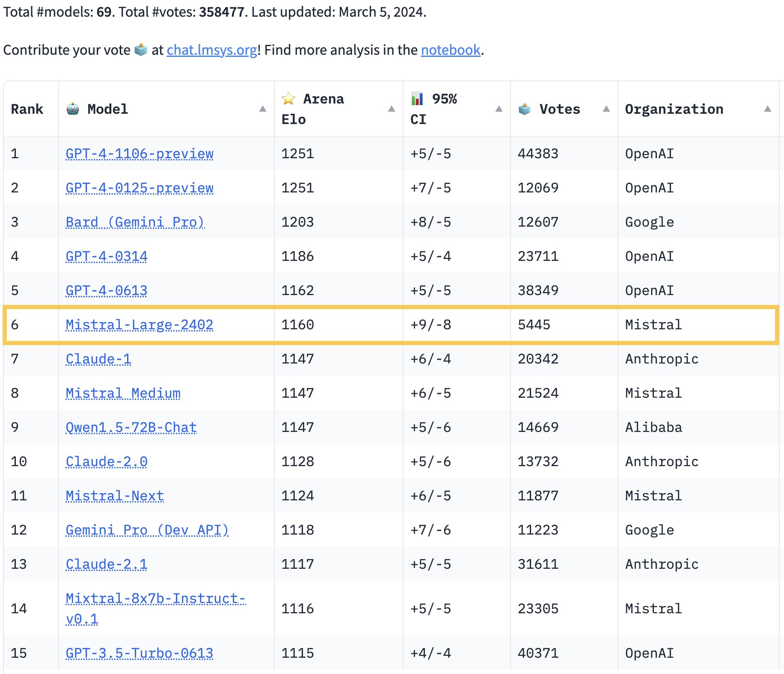Open Mixtral-8x7b-Instruct-v0.1 model link
This screenshot has height=674, width=784.
tap(156, 609)
